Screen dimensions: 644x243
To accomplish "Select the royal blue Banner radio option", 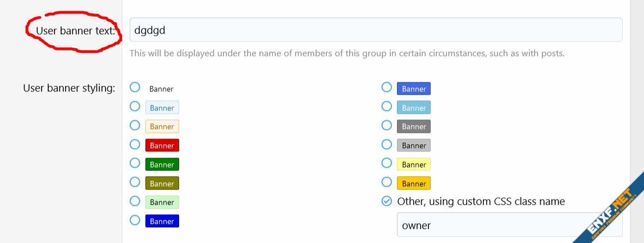I will click(386, 87).
